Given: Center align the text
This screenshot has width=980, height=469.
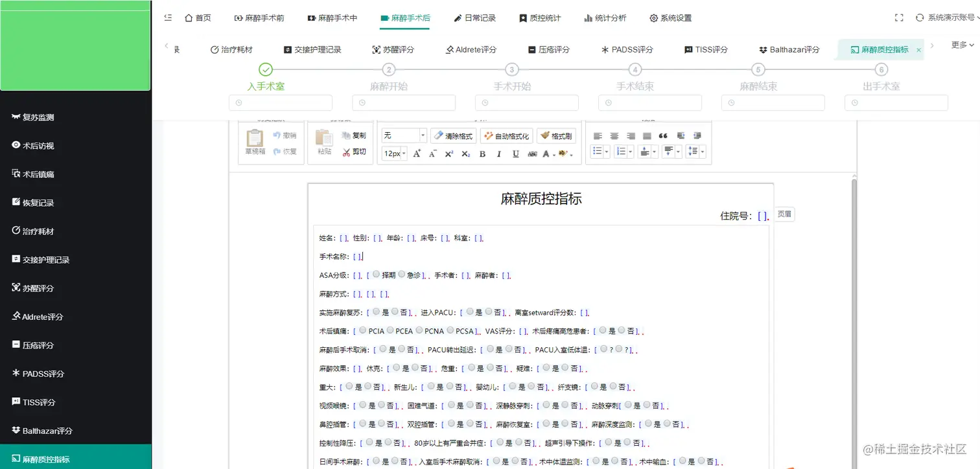Looking at the screenshot, I should (614, 136).
